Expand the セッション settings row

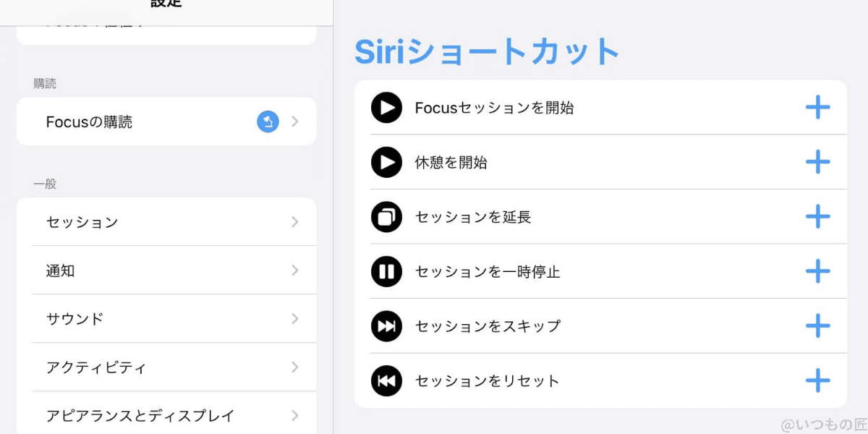(166, 222)
